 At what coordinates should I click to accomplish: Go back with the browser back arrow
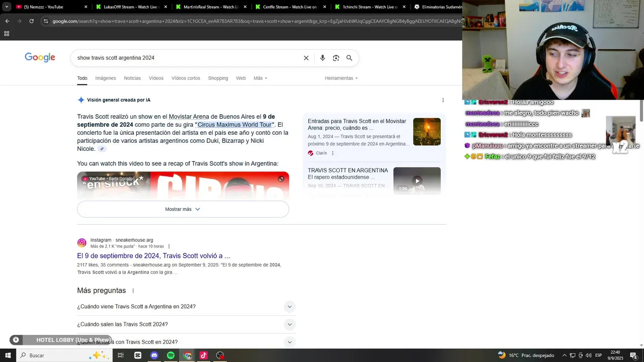7,21
